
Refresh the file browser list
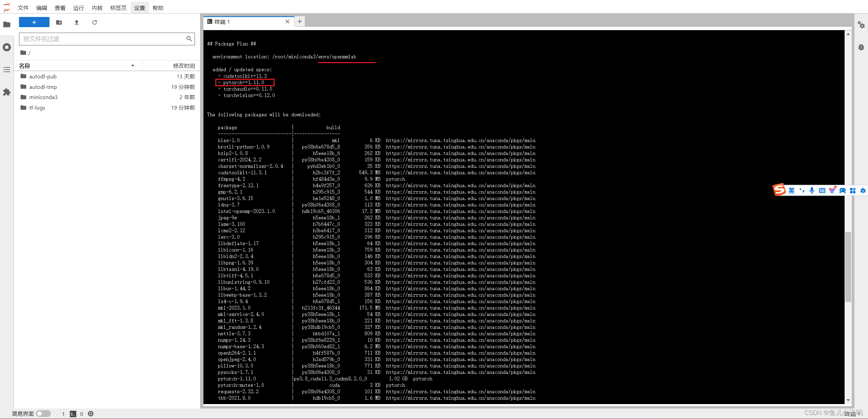(95, 22)
